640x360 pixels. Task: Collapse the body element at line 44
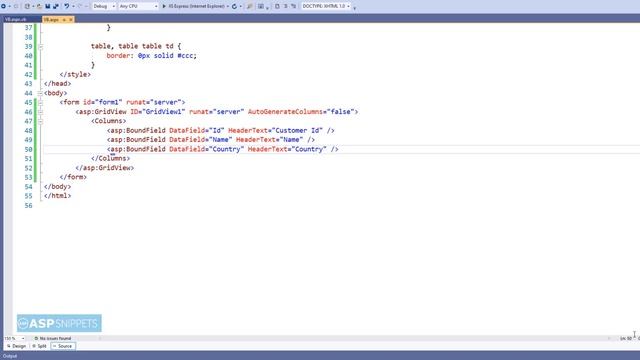pyautogui.click(x=40, y=93)
